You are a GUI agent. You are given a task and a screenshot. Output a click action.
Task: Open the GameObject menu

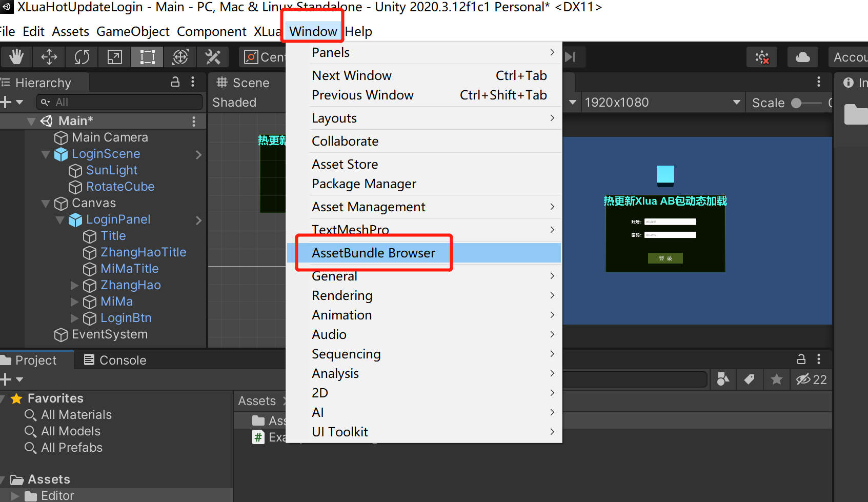coord(133,31)
